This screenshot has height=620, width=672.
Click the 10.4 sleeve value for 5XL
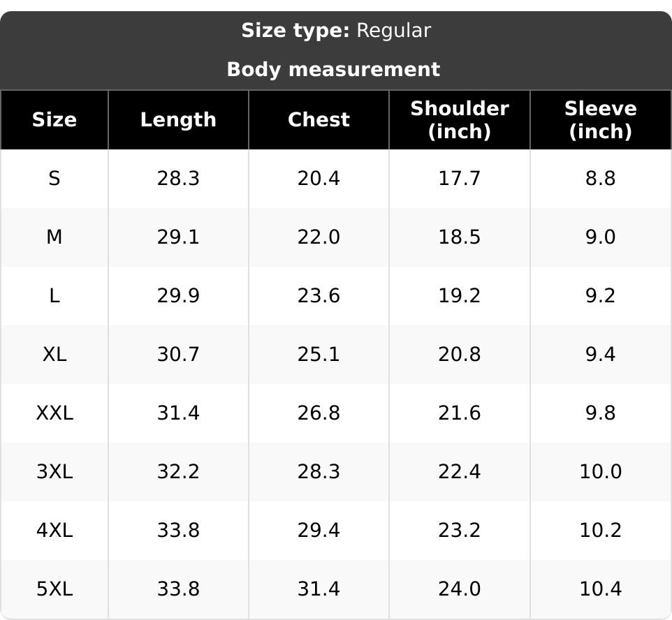pos(601,589)
